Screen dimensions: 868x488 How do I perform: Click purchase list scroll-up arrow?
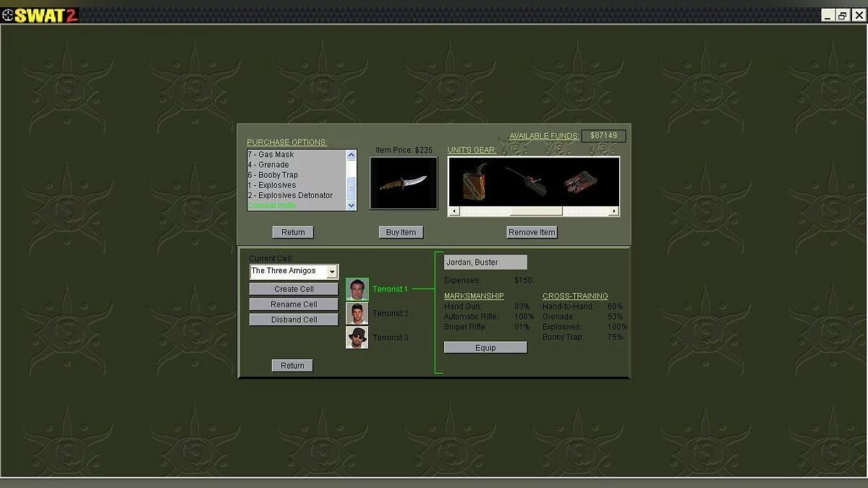click(x=352, y=155)
